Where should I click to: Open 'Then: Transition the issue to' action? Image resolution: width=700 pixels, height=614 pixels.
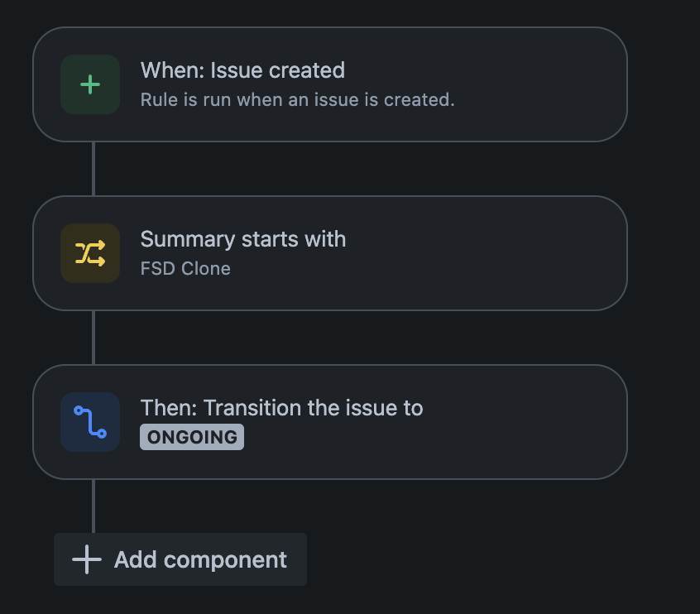[x=281, y=408]
